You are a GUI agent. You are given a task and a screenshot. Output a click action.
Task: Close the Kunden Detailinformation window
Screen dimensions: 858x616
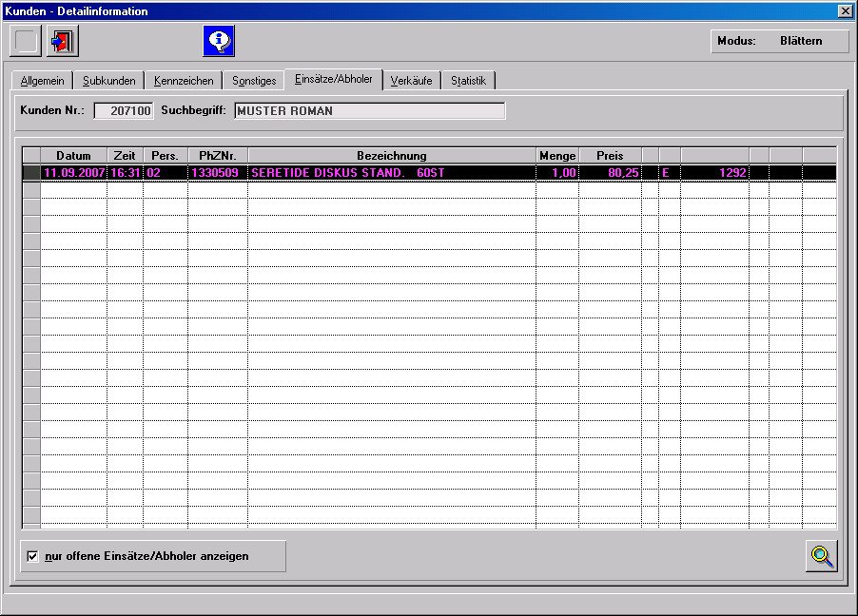click(x=845, y=10)
